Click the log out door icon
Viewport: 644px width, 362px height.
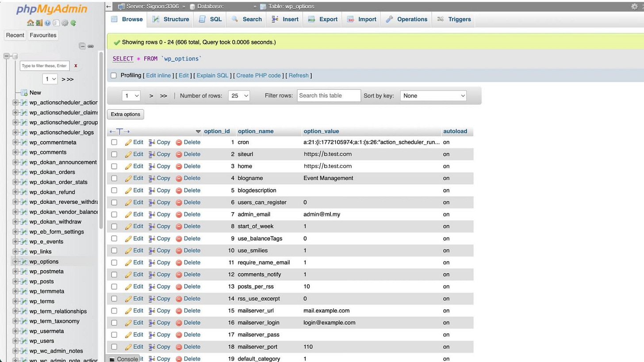point(39,23)
